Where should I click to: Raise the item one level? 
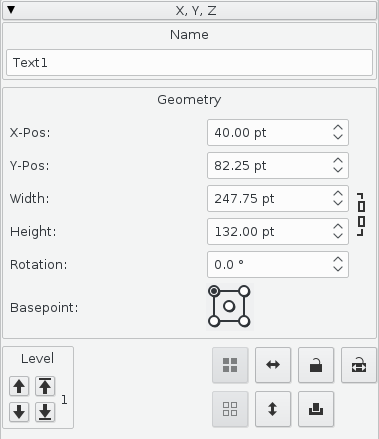click(x=19, y=386)
